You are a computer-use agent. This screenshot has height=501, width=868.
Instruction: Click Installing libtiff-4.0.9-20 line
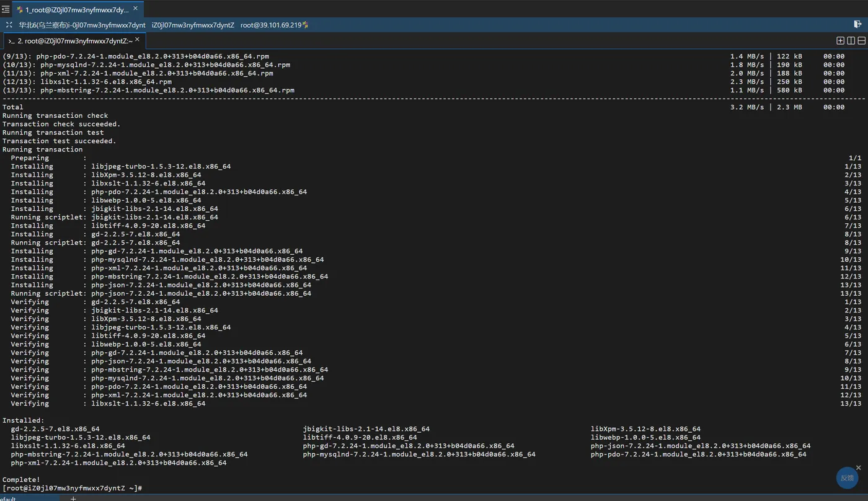[x=108, y=226]
